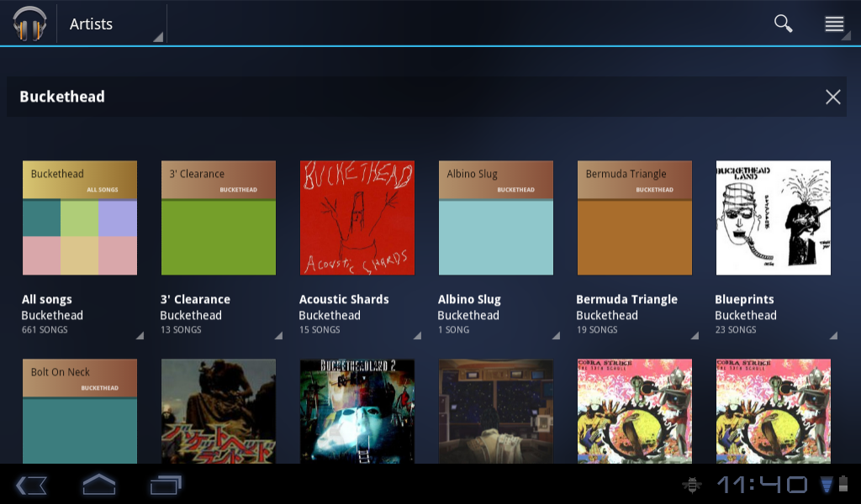Viewport: 861px width, 504px height.
Task: Open the 3' Clearance album tile
Action: (219, 218)
